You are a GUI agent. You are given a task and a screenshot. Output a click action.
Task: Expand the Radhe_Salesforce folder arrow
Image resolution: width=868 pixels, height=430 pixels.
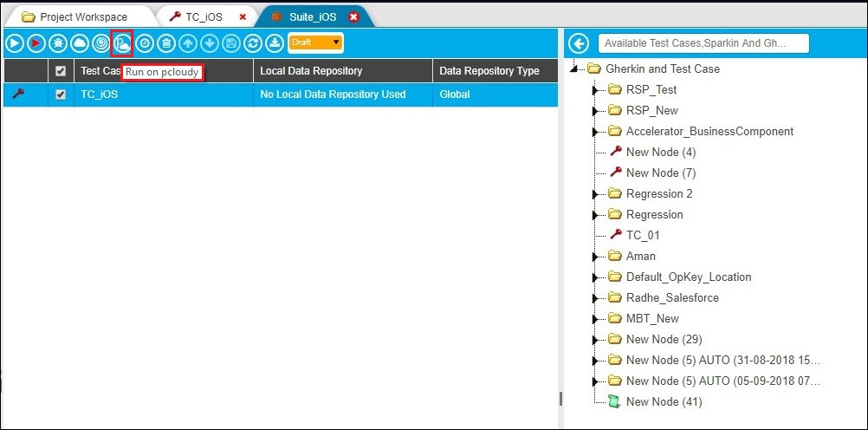coord(595,298)
